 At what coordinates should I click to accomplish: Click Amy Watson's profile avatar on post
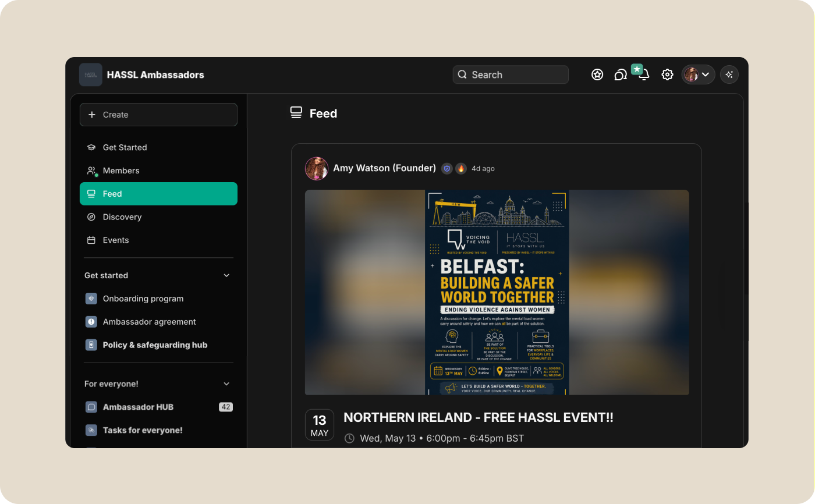[x=317, y=169]
